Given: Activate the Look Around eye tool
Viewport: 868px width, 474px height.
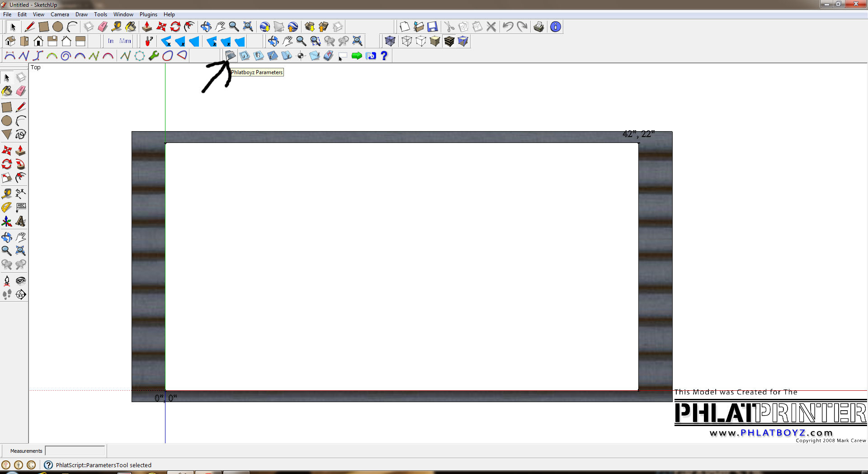Looking at the screenshot, I should tap(21, 281).
